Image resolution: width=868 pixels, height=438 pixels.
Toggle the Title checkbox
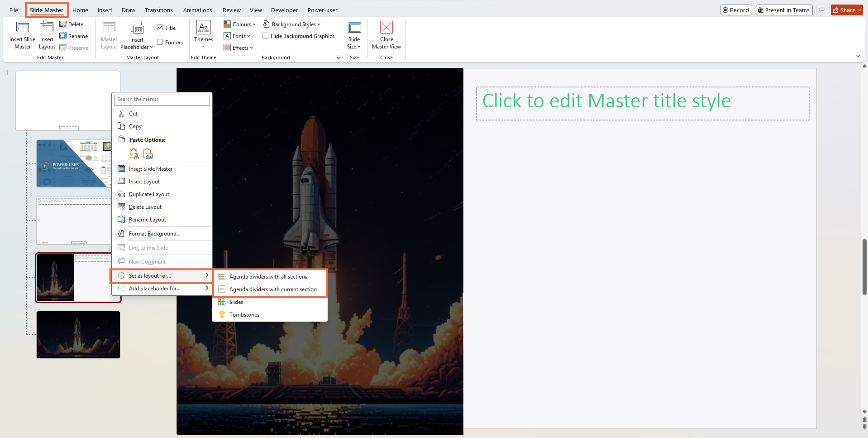[160, 28]
